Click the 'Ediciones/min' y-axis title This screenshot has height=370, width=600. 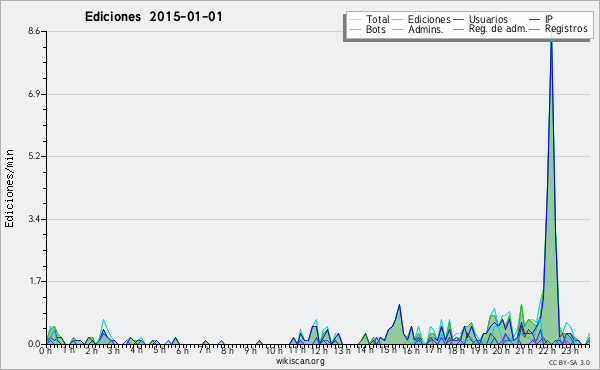coord(9,188)
